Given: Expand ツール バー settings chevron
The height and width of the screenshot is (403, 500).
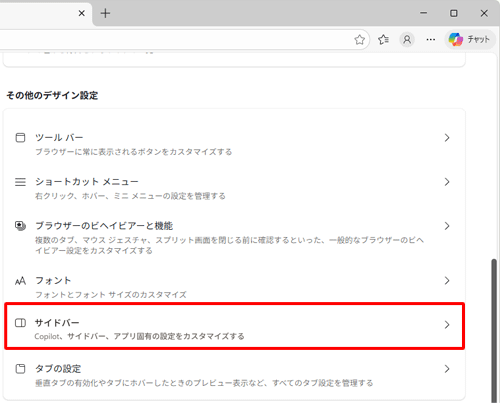Looking at the screenshot, I should click(447, 138).
